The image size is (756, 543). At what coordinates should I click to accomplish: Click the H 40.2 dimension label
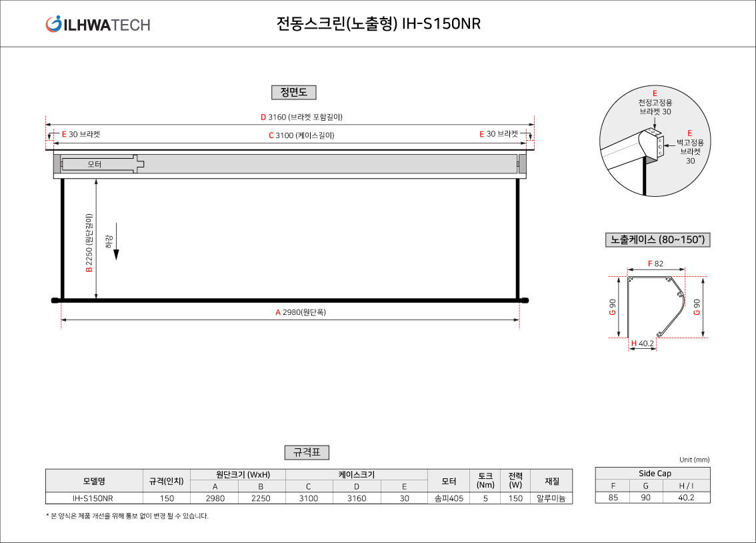click(x=642, y=344)
